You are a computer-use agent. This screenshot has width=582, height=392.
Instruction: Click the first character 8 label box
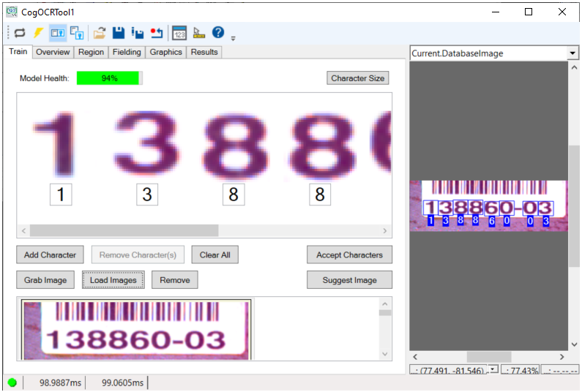(234, 195)
